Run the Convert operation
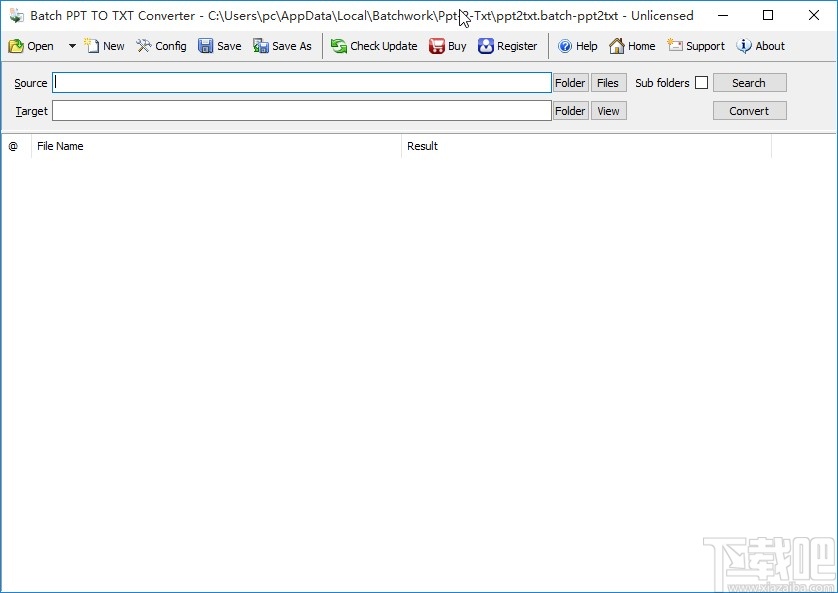The height and width of the screenshot is (593, 838). pyautogui.click(x=750, y=111)
